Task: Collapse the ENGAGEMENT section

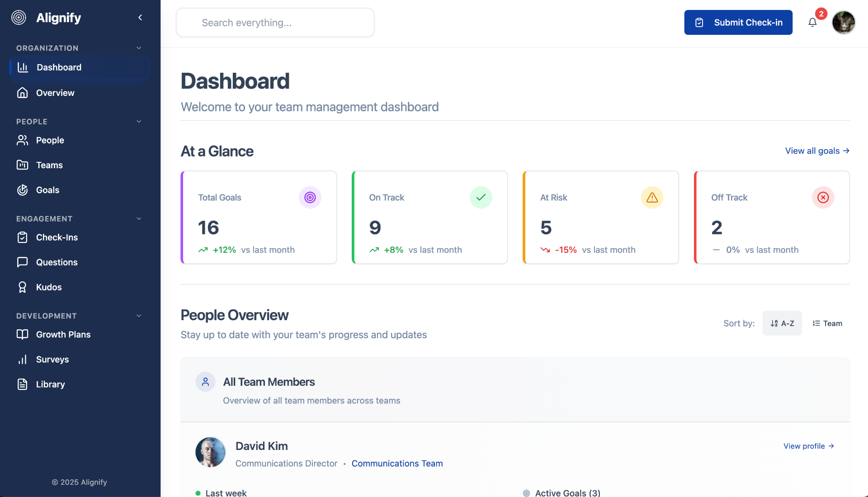Action: (139, 218)
